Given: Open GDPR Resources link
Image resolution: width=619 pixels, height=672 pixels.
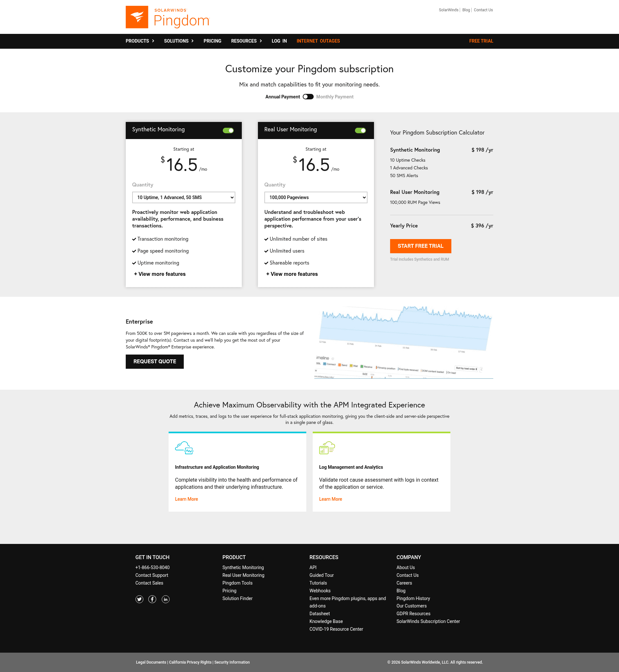Looking at the screenshot, I should pyautogui.click(x=413, y=614).
